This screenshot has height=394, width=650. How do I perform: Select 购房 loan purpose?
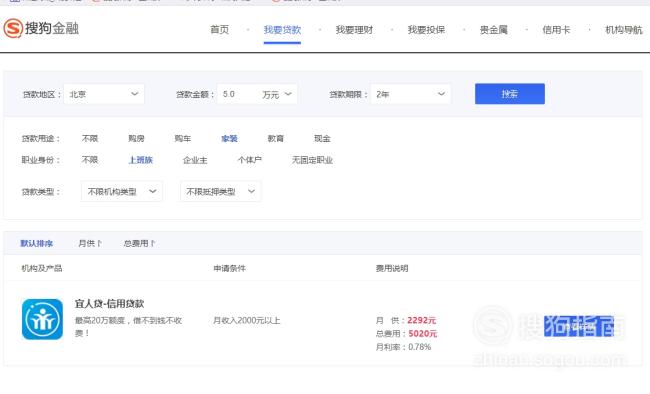(136, 139)
